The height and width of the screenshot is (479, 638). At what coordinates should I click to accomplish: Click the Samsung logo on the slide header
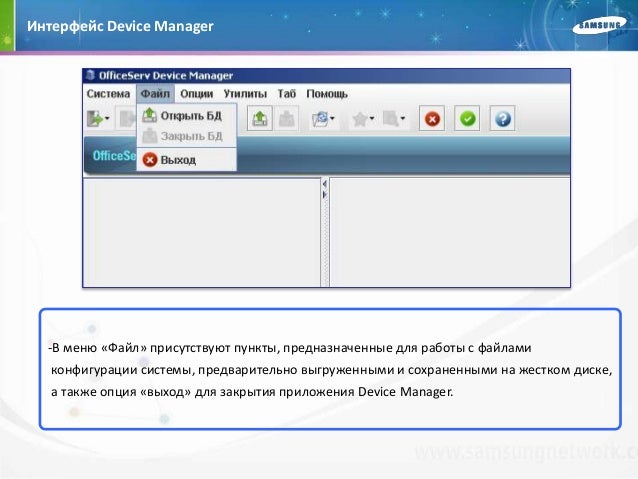(x=599, y=26)
